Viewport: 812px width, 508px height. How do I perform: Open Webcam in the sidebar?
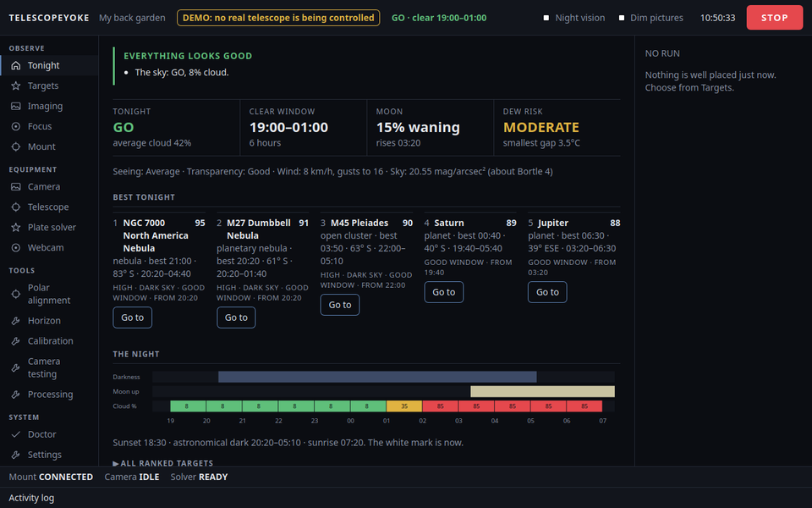(x=49, y=247)
